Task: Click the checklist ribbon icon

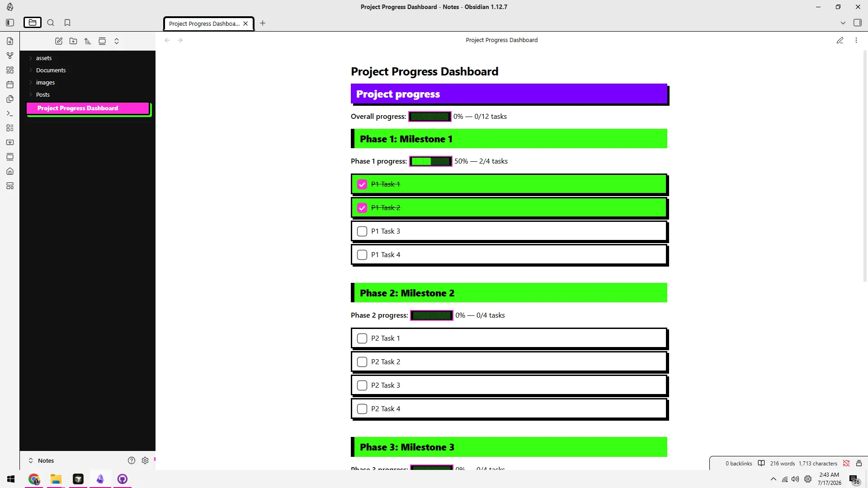Action: 10,128
